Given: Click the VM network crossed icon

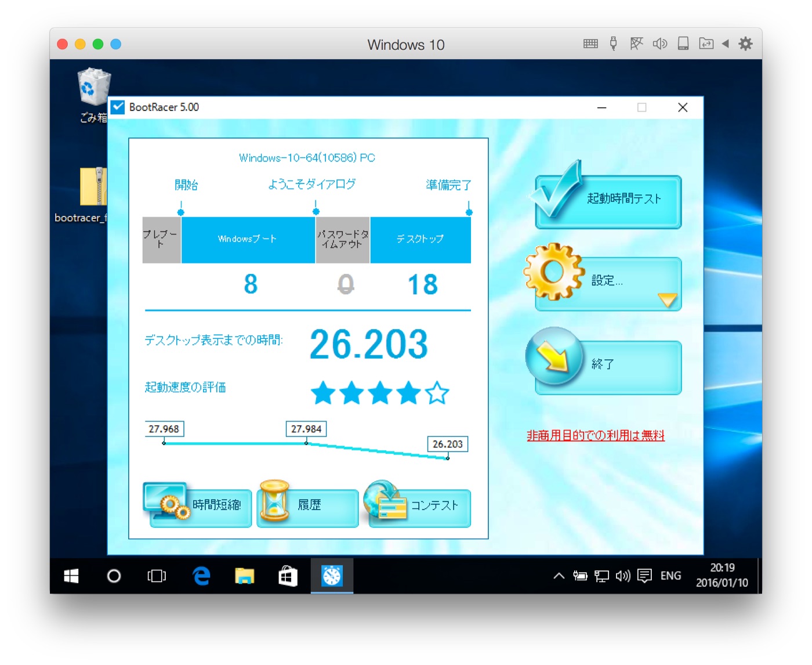Looking at the screenshot, I should (x=636, y=44).
